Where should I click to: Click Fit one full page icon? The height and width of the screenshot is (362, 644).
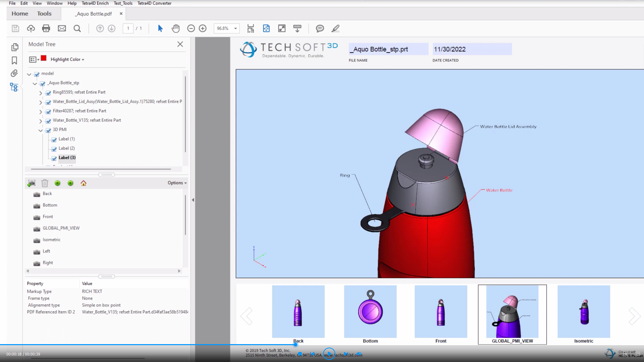pos(266,29)
